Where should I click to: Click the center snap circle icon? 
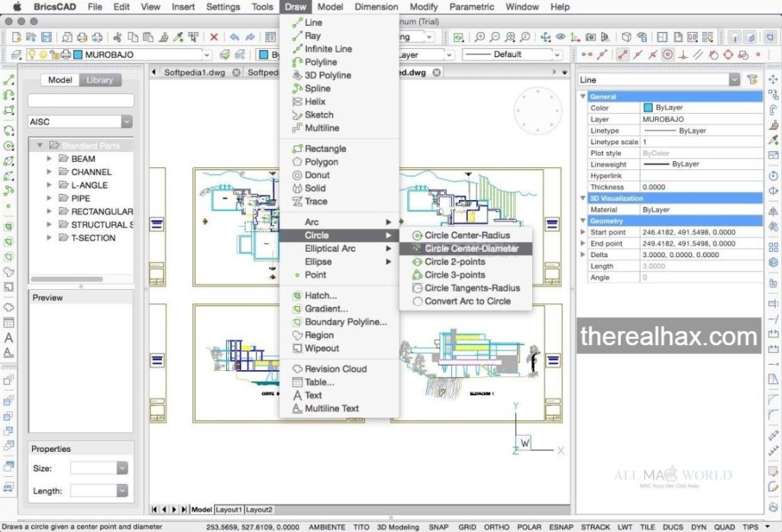667,54
